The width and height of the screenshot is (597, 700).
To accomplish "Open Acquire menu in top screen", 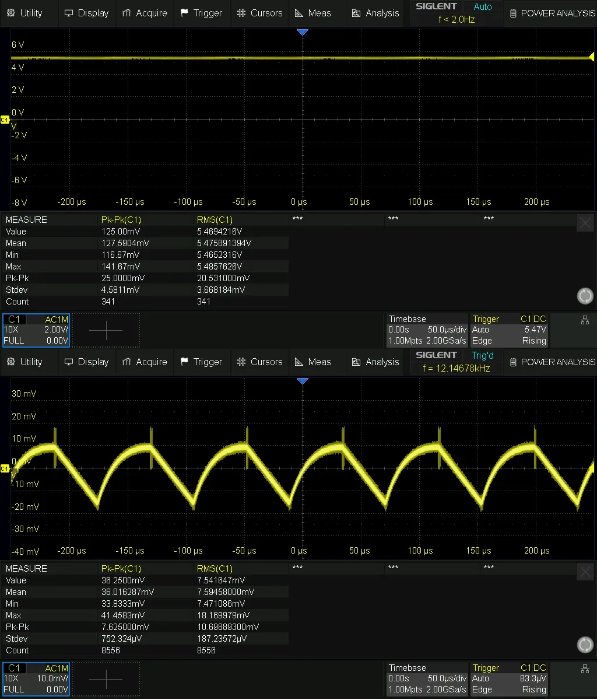I will [145, 13].
